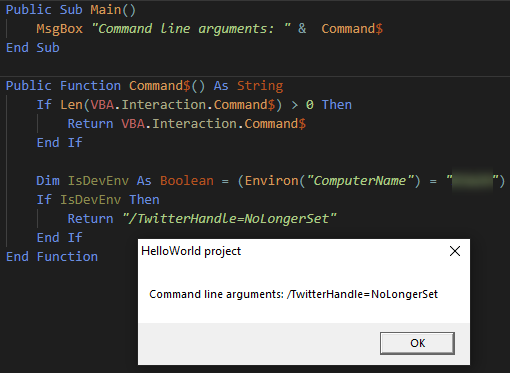Click the "ComputerName" string in Environ call
This screenshot has width=510, height=373.
point(360,181)
